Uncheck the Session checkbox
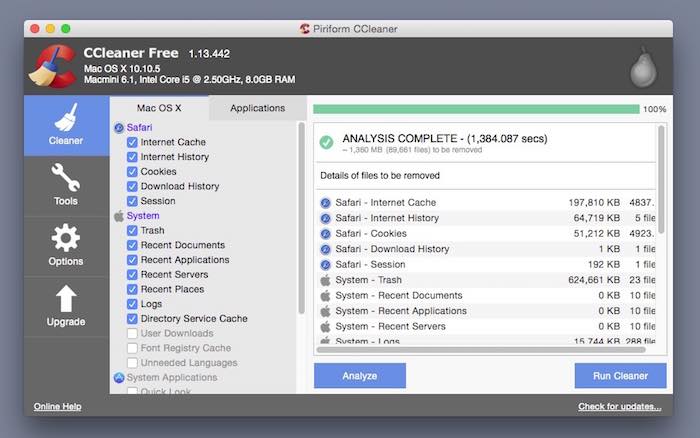 (x=132, y=201)
